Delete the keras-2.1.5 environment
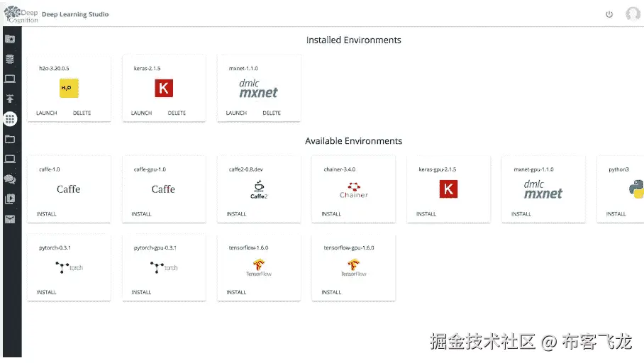 coord(177,113)
